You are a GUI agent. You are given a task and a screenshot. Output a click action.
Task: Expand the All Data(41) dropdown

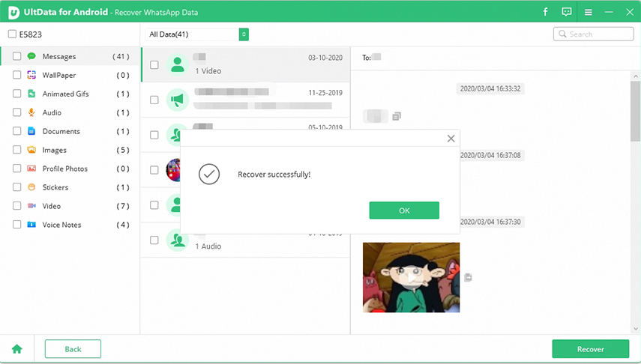tap(244, 34)
